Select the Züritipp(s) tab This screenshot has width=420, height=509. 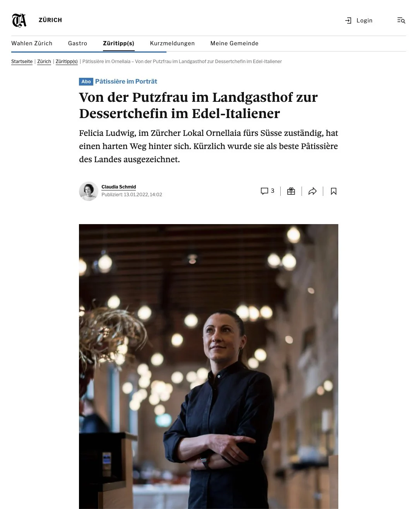click(118, 43)
